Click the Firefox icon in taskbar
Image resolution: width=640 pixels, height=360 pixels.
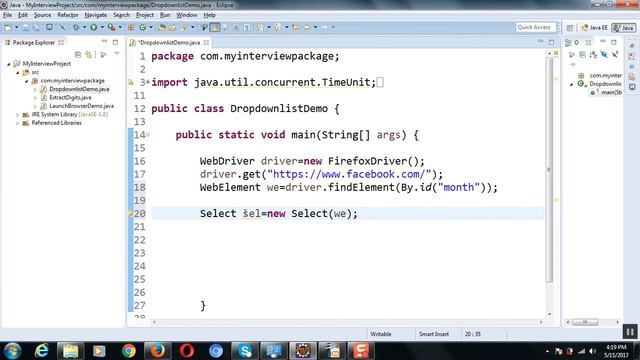point(157,351)
